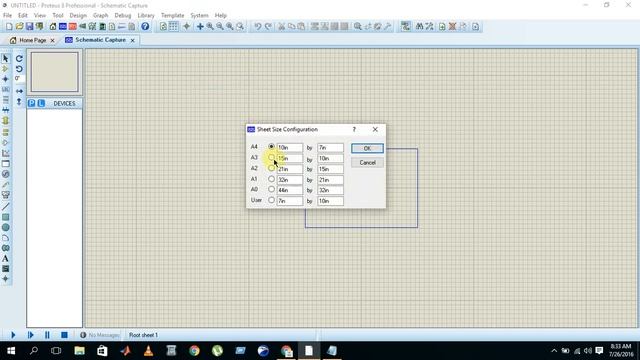Select the 2D Graphics Circle tool
This screenshot has width=640, height=360.
(x=5, y=227)
